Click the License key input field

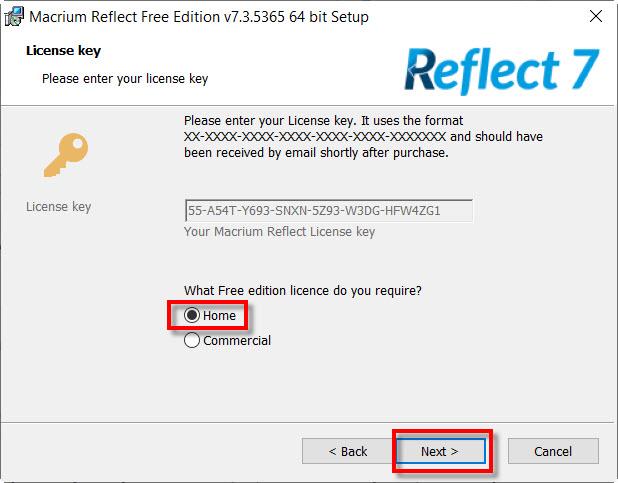(328, 210)
